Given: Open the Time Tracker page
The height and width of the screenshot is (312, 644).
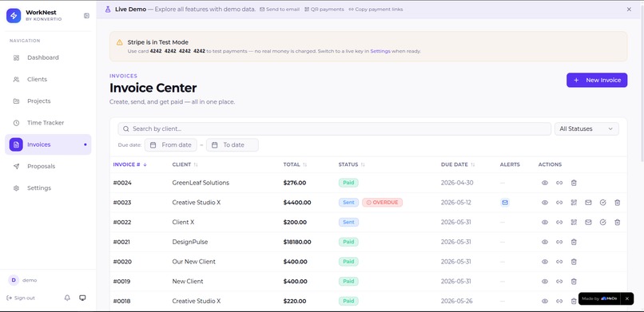Looking at the screenshot, I should [x=48, y=123].
